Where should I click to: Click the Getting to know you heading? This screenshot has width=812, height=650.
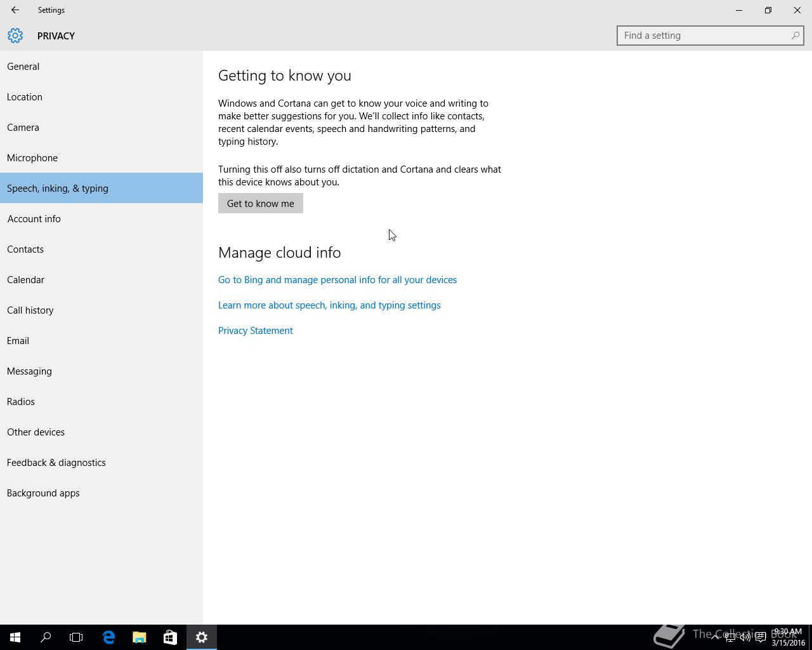pyautogui.click(x=285, y=76)
